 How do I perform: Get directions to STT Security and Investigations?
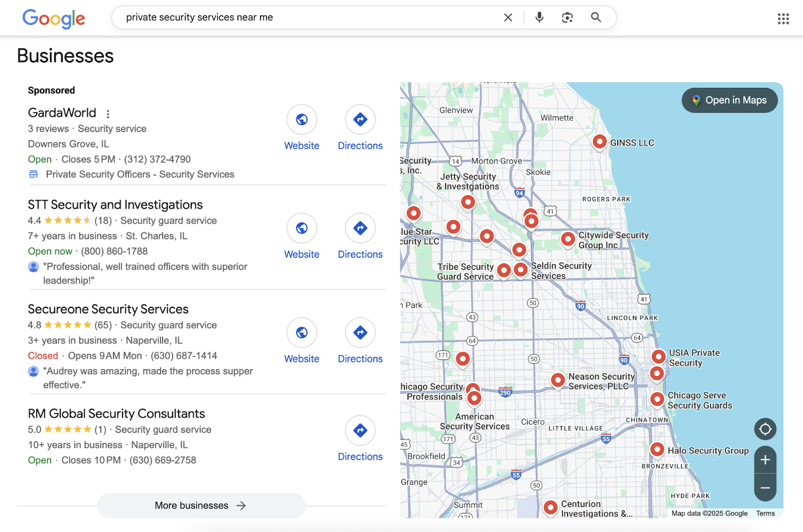tap(360, 228)
